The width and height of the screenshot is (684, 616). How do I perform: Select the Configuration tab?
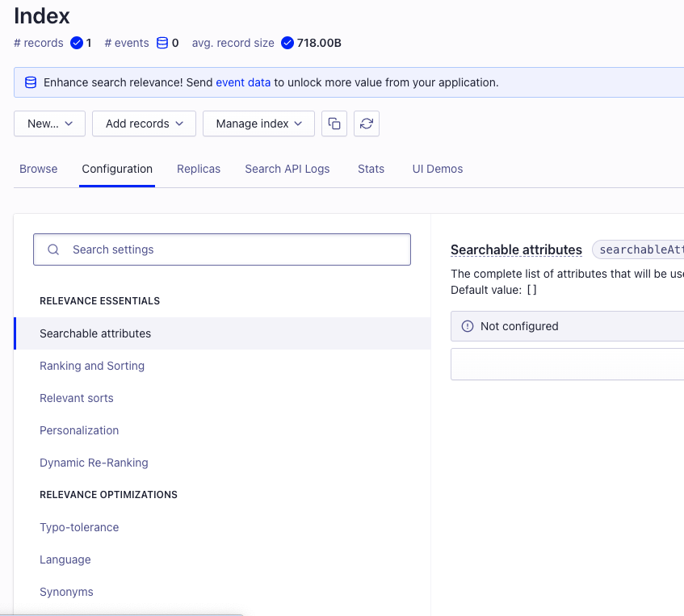117,169
